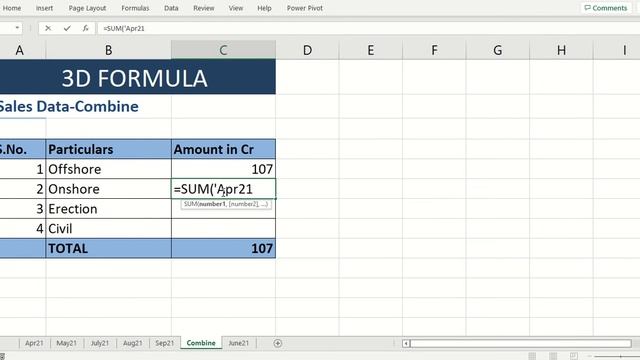Image resolution: width=640 pixels, height=360 pixels.
Task: Switch to Page Break Preview in status bar
Action: (573, 356)
